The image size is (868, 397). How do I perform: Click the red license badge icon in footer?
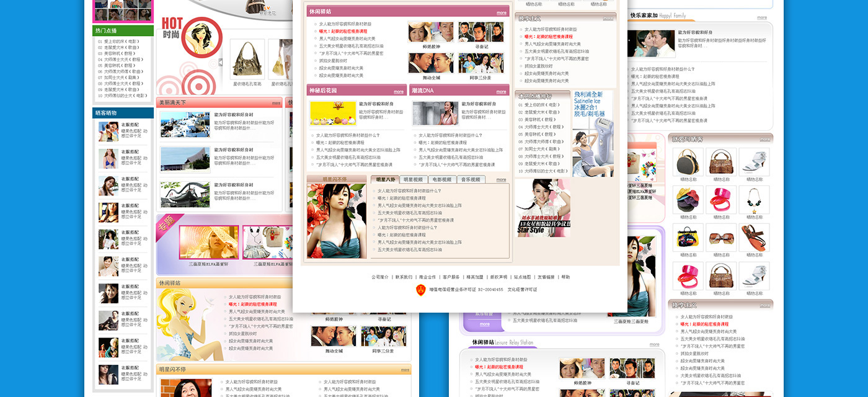tap(421, 290)
